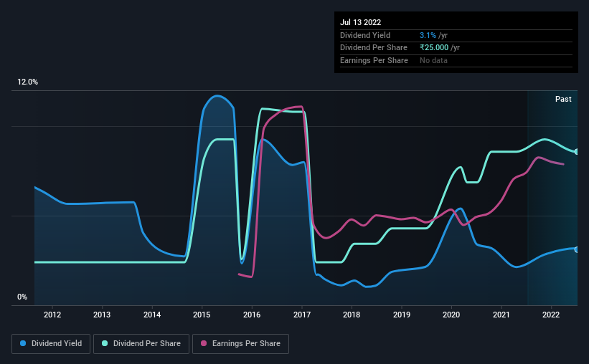Click the blue Dividend Yield legend dot
The height and width of the screenshot is (364, 589).
[x=23, y=343]
